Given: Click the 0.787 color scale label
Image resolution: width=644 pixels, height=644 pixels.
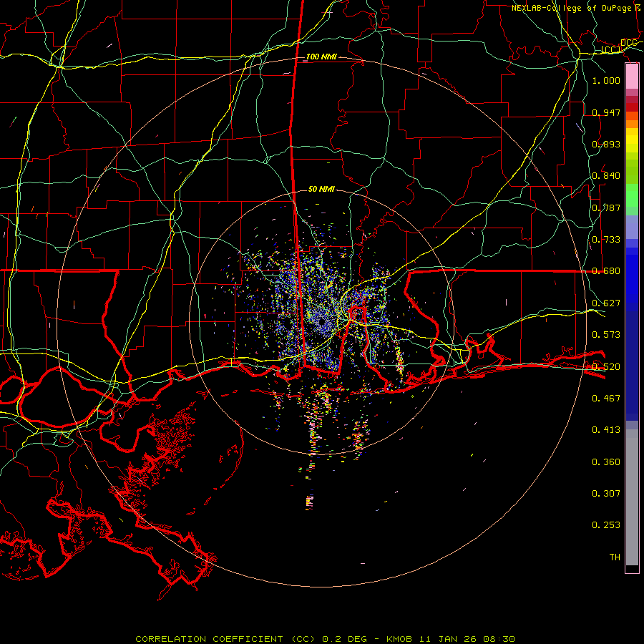Looking at the screenshot, I should click(x=606, y=208).
